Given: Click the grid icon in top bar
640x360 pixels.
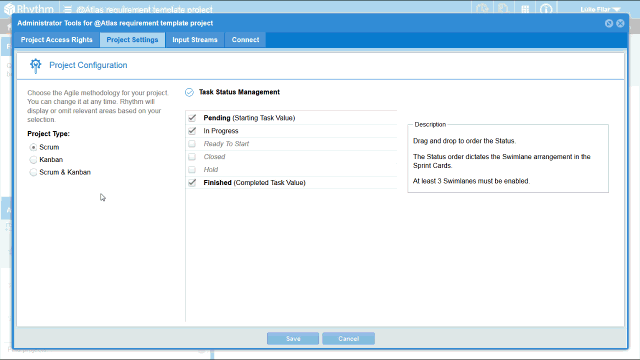Looking at the screenshot, I should (525, 9).
